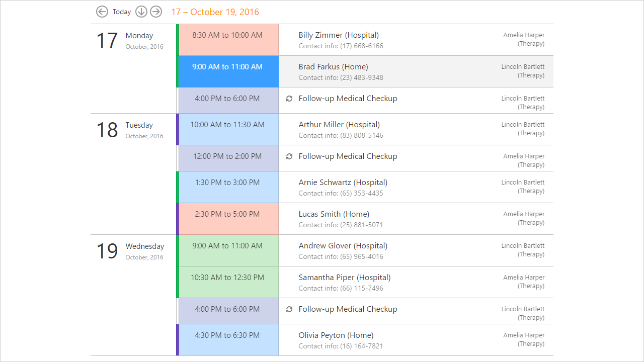Go to Today in the agenda

click(x=122, y=12)
